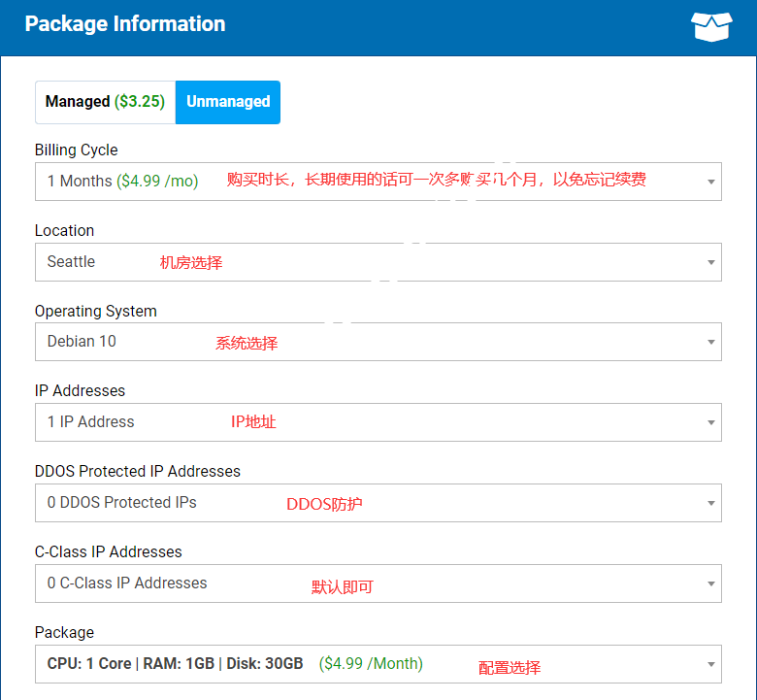Click the C-Class IP Addresses dropdown arrow
This screenshot has height=700, width=757.
(x=711, y=583)
